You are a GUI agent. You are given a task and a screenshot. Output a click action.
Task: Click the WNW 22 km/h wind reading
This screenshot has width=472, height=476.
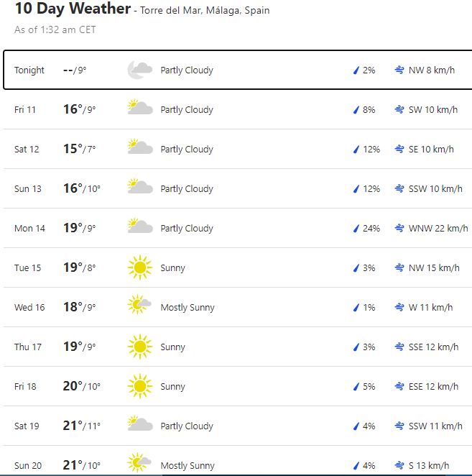click(x=438, y=229)
